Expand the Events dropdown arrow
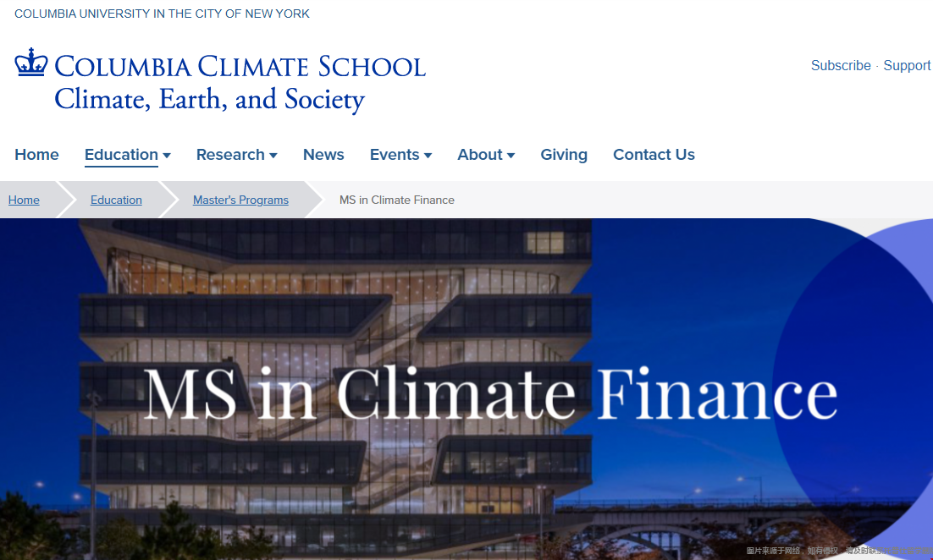Image resolution: width=933 pixels, height=560 pixels. (428, 156)
